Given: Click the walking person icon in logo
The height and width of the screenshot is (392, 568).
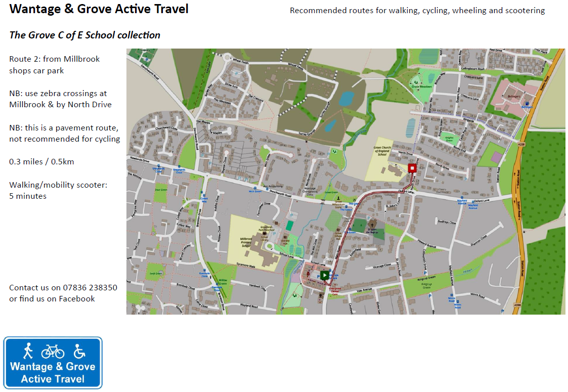Looking at the screenshot, I should coord(28,351).
